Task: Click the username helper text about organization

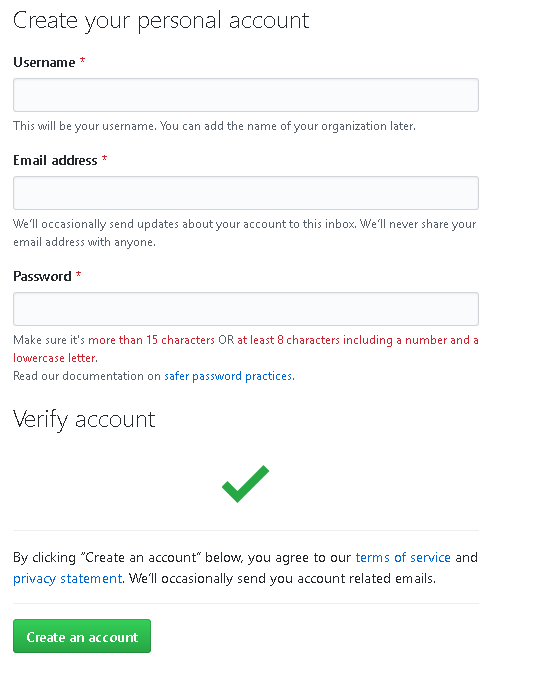Action: click(x=215, y=126)
